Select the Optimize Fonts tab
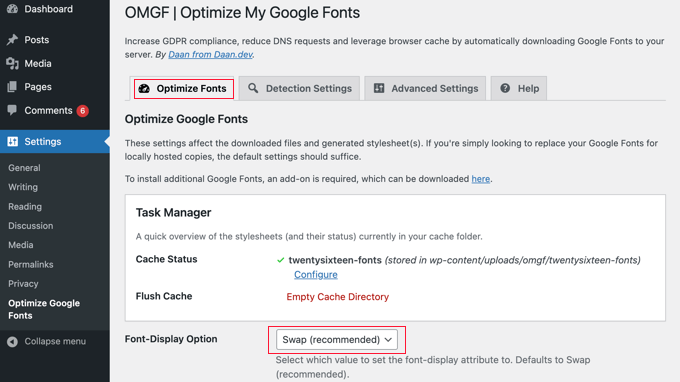This screenshot has width=680, height=382. coord(182,88)
